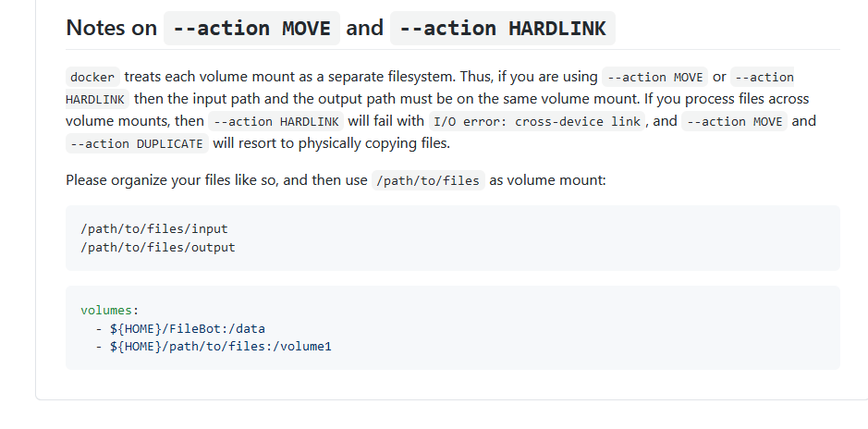Image resolution: width=868 pixels, height=429 pixels.
Task: Click the "/path/to/files/input" code line
Action: pos(154,228)
